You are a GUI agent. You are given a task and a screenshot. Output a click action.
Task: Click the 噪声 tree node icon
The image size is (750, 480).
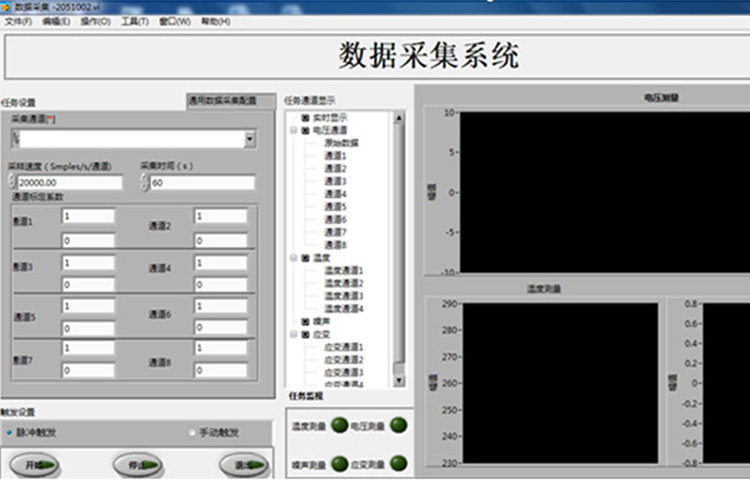[x=305, y=321]
